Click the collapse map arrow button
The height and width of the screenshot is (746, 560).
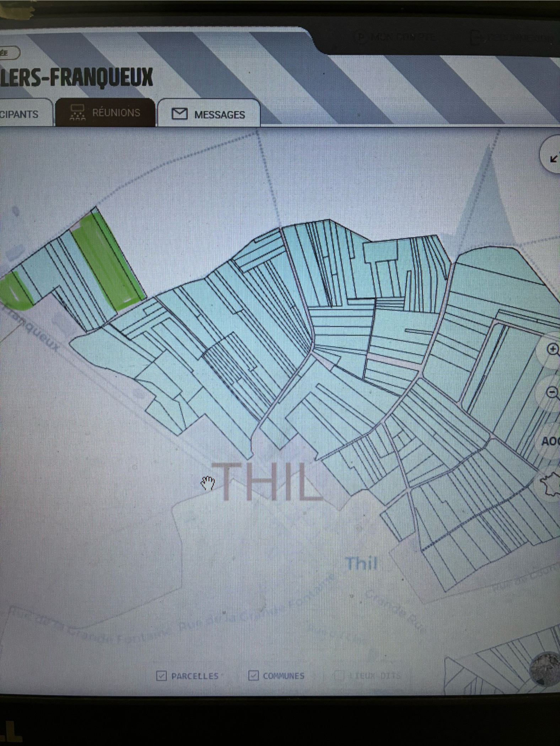pos(553,157)
